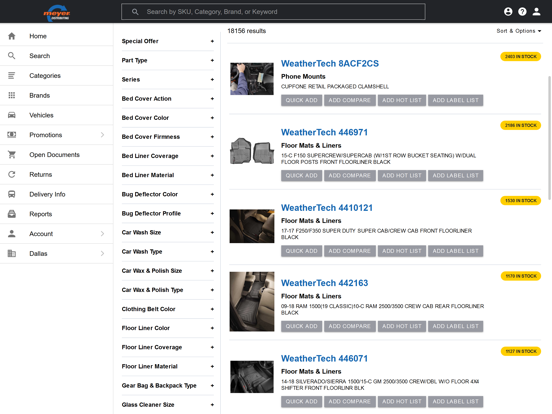
Task: Click the Open Documents cart icon
Action: 12,155
